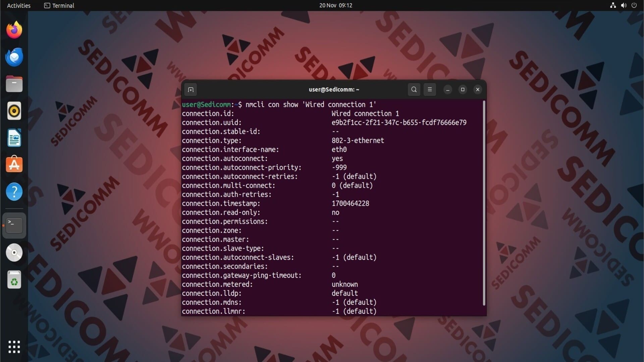The image size is (644, 362).
Task: Click the 'user@Sedicomm' prompt text
Action: coord(206,105)
